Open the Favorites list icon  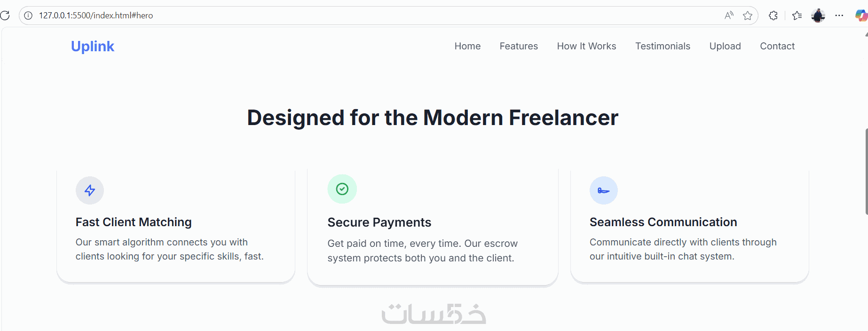click(x=797, y=16)
